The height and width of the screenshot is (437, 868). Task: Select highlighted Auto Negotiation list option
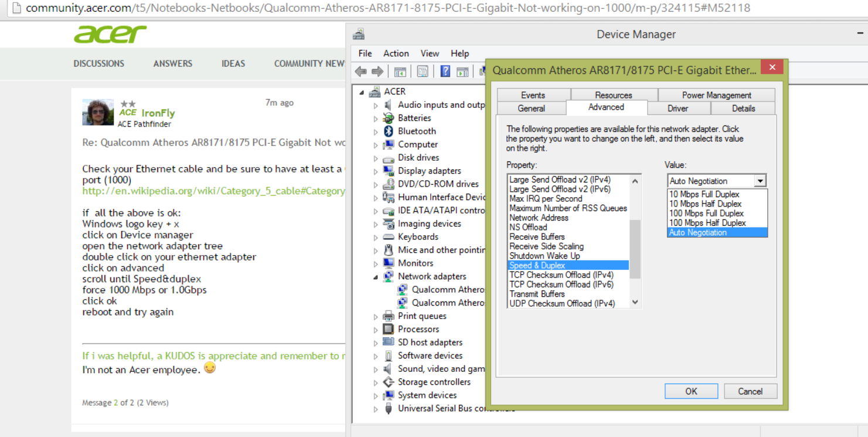click(x=717, y=232)
